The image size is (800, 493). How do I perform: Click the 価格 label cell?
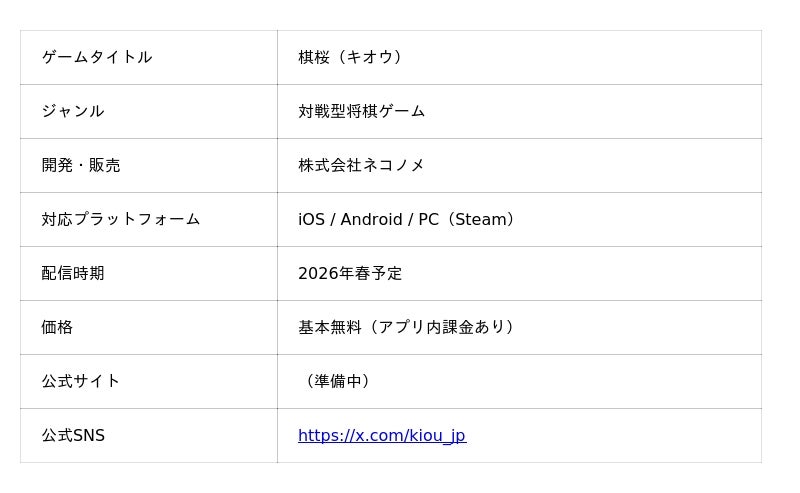(57, 328)
